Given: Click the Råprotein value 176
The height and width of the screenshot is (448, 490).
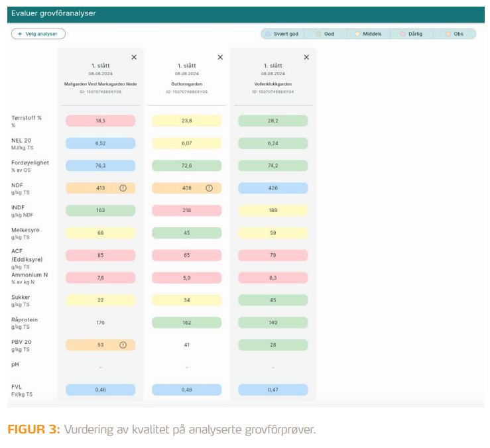Looking at the screenshot, I should pyautogui.click(x=101, y=322).
